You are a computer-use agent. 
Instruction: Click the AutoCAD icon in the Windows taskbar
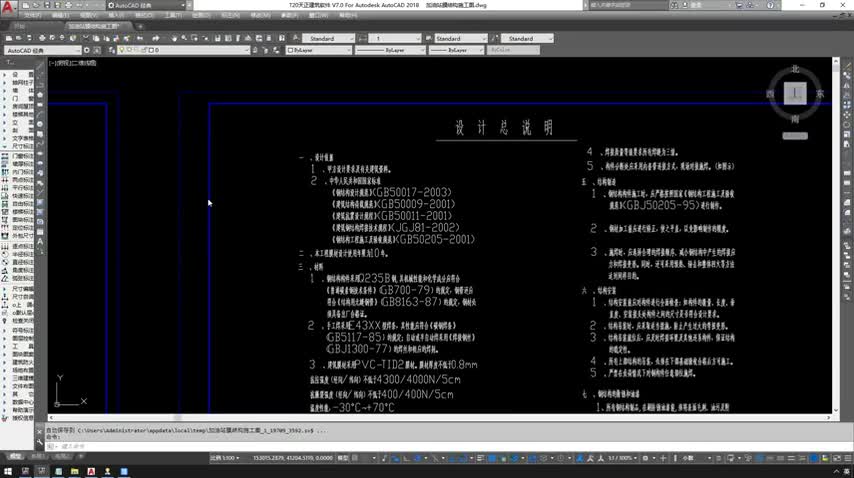[91, 471]
